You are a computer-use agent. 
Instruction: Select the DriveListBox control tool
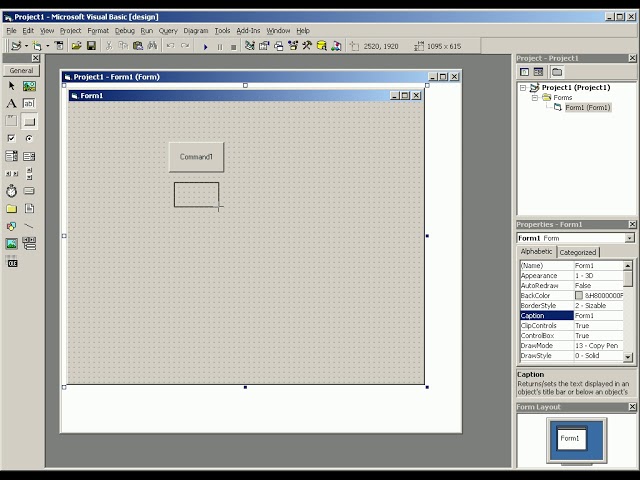[x=29, y=191]
